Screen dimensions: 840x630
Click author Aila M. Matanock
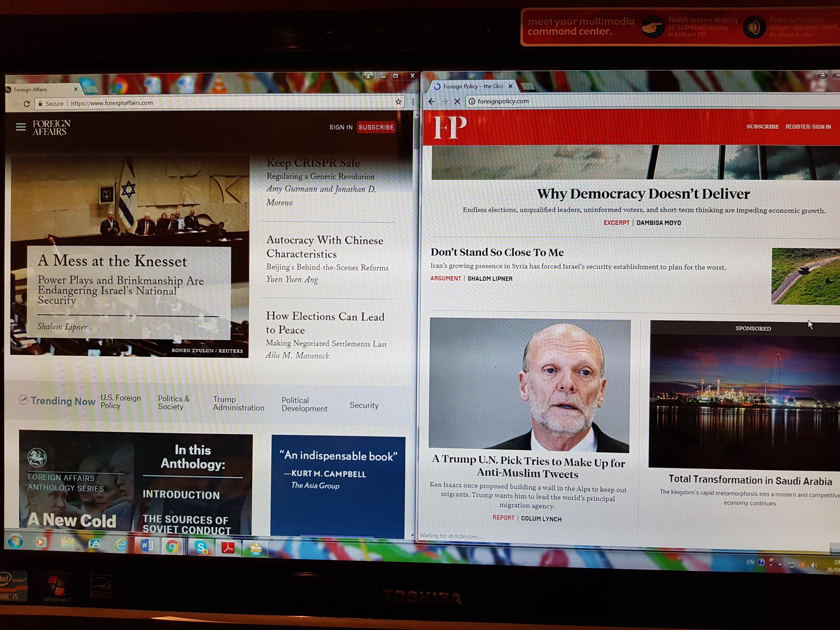point(297,356)
